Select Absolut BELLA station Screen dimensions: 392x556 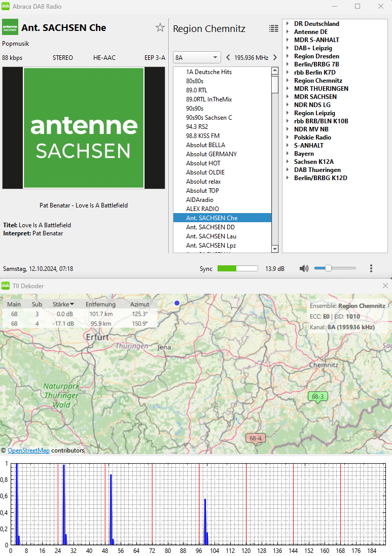(x=222, y=145)
